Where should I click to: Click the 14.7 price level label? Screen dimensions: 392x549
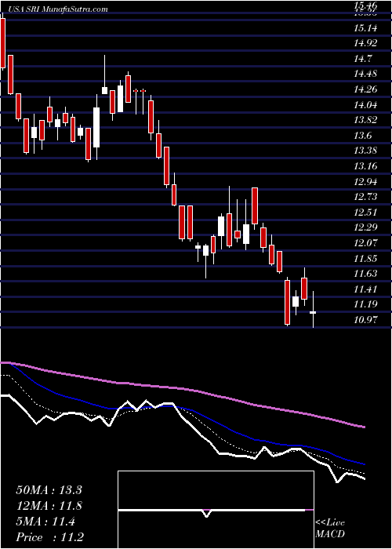364,59
